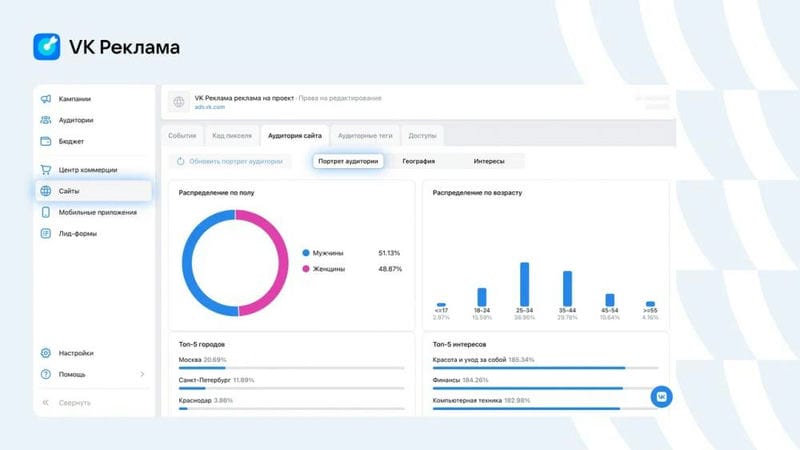Click the site globe icon in header

coord(179,102)
